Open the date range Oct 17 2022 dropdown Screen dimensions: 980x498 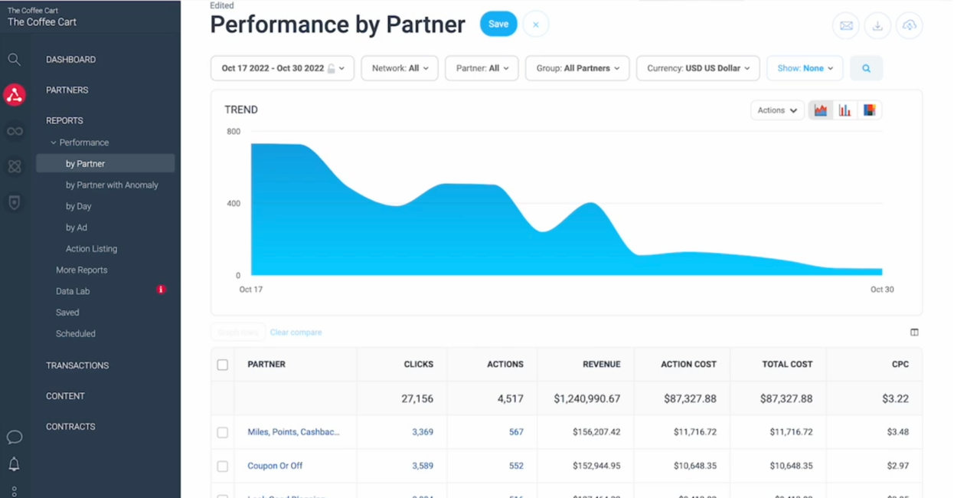(282, 68)
